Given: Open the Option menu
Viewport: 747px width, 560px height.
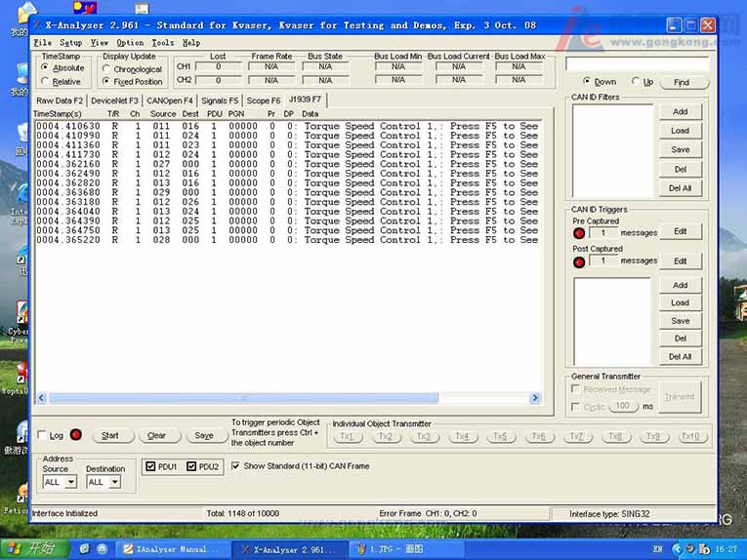Looking at the screenshot, I should tap(130, 43).
